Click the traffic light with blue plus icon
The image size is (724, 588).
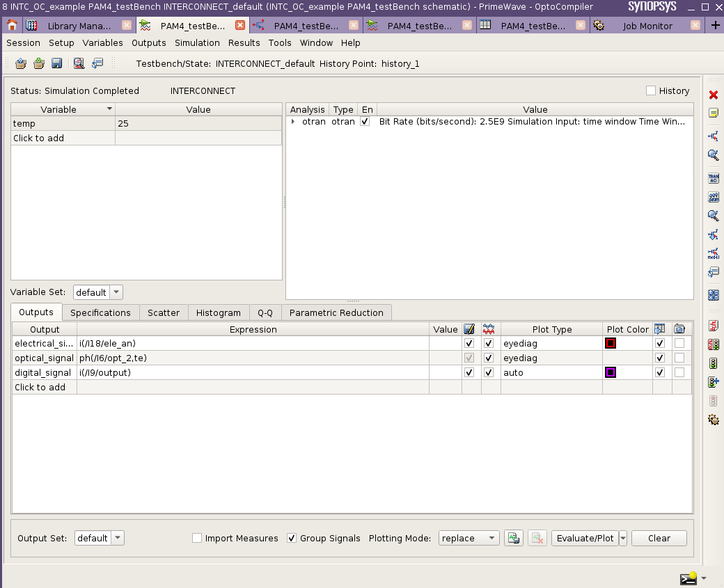point(714,382)
